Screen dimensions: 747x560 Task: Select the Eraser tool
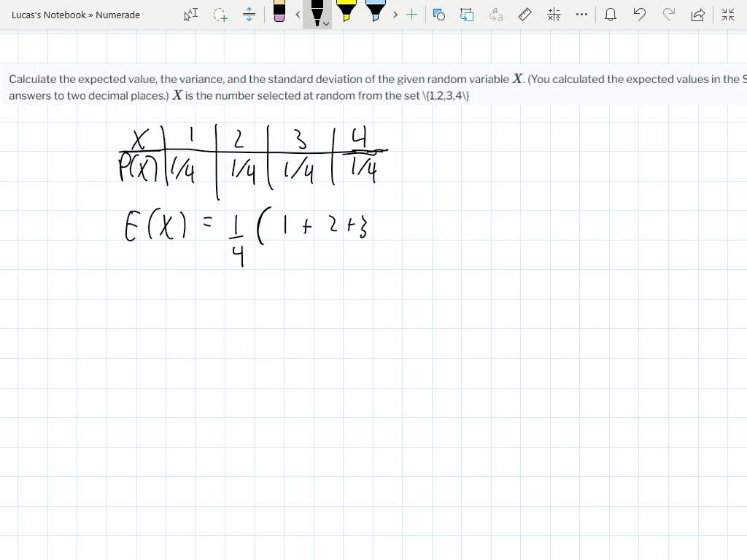click(x=279, y=15)
